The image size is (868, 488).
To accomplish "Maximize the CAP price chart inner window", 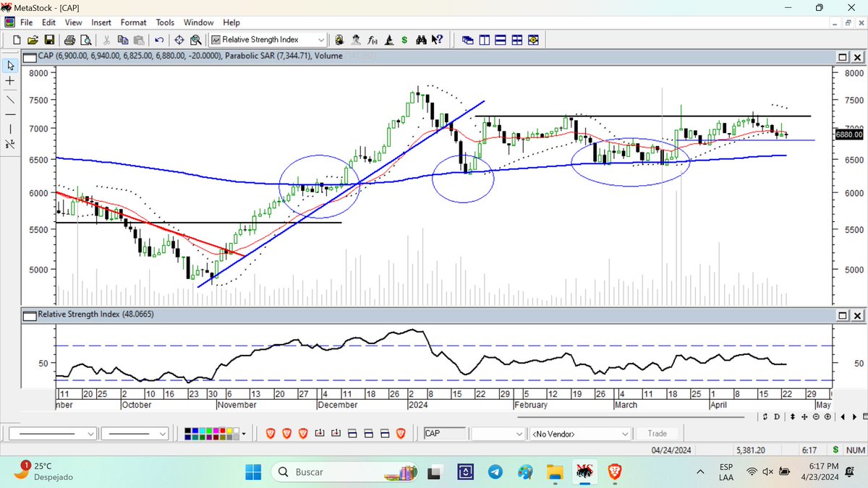I will coord(843,57).
